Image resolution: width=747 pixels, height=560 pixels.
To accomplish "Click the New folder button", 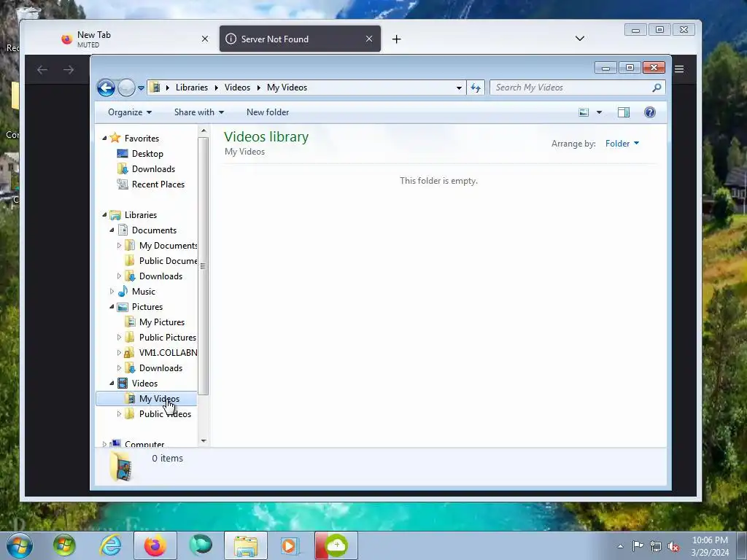I will (268, 112).
